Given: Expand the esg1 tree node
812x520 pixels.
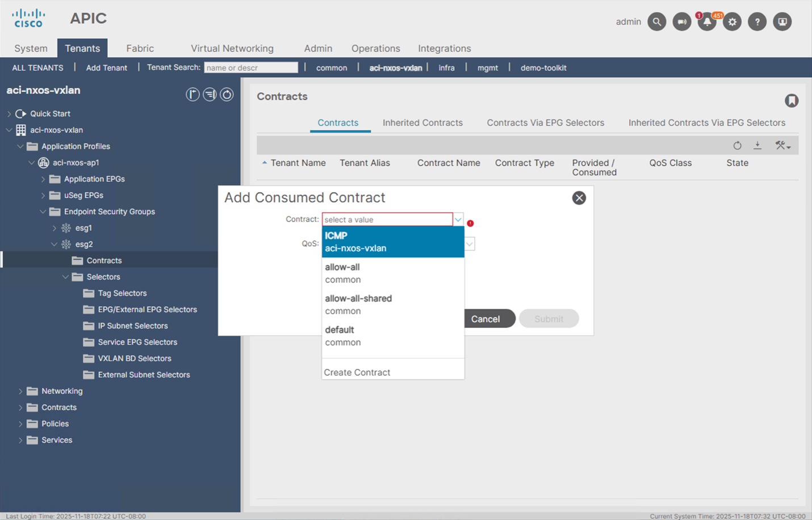Looking at the screenshot, I should click(x=55, y=228).
